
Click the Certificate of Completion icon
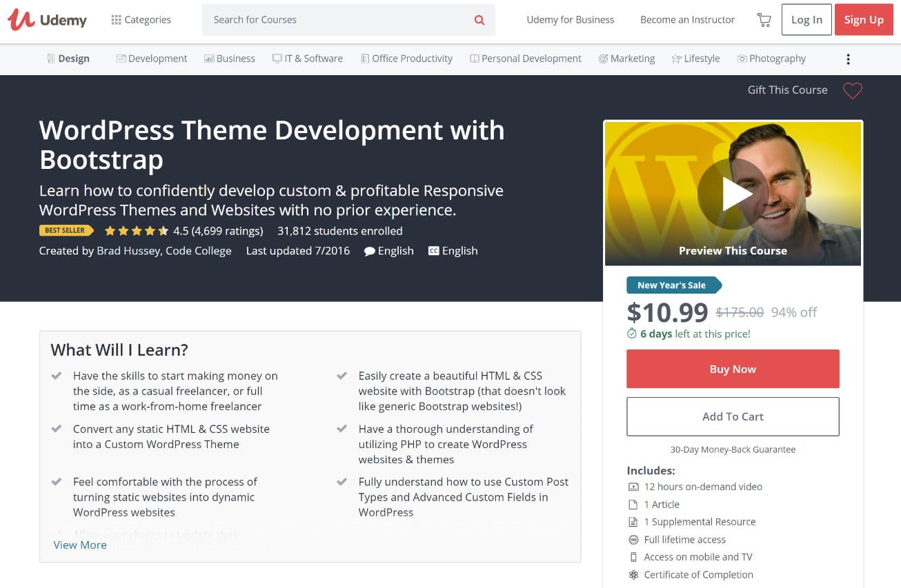[633, 574]
